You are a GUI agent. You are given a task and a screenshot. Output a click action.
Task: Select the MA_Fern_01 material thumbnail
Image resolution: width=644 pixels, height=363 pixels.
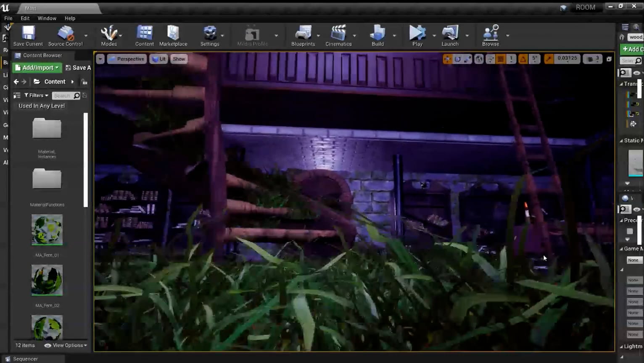tap(47, 230)
